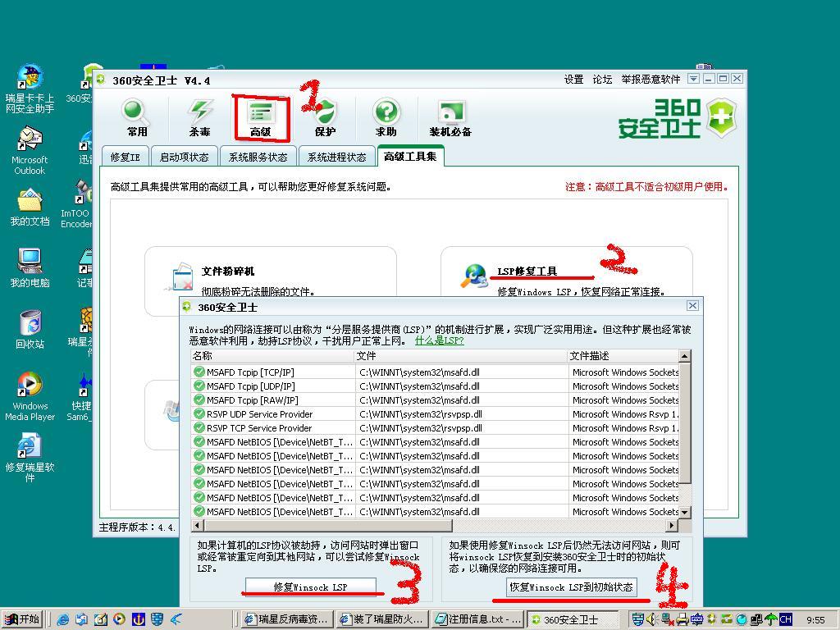Select Windows Media Player desktop icon

click(x=30, y=396)
